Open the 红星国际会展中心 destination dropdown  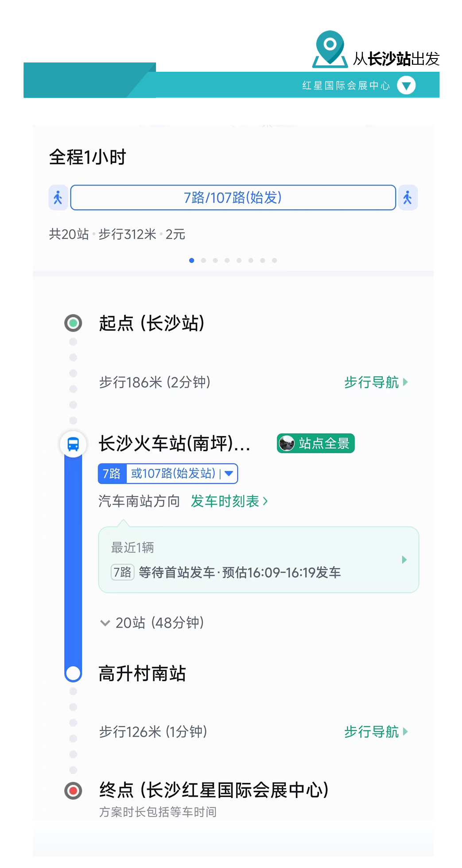point(406,85)
